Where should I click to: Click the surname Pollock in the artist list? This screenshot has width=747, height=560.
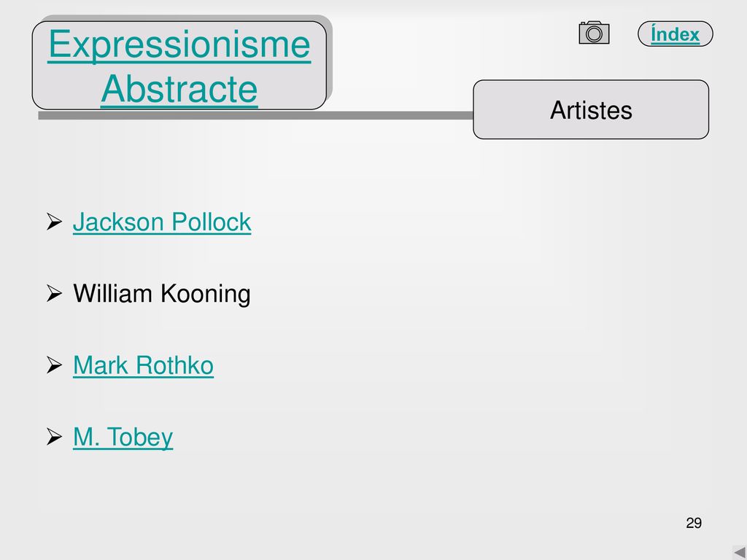212,222
